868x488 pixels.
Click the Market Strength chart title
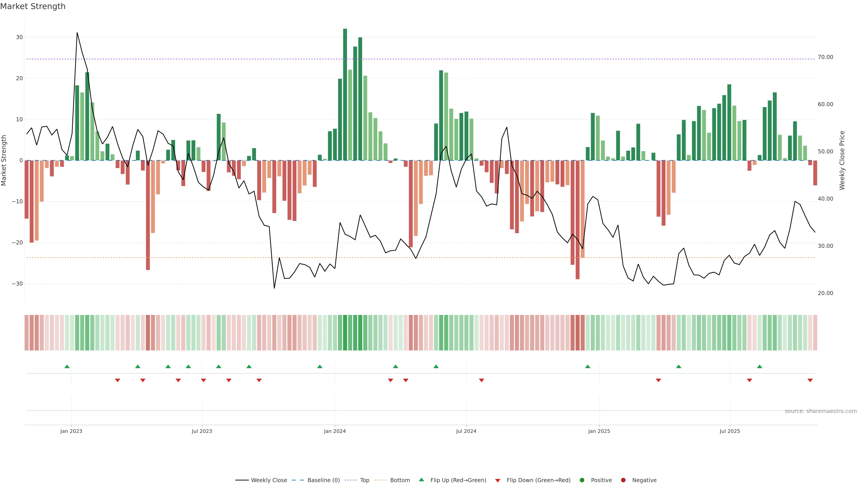pyautogui.click(x=33, y=6)
